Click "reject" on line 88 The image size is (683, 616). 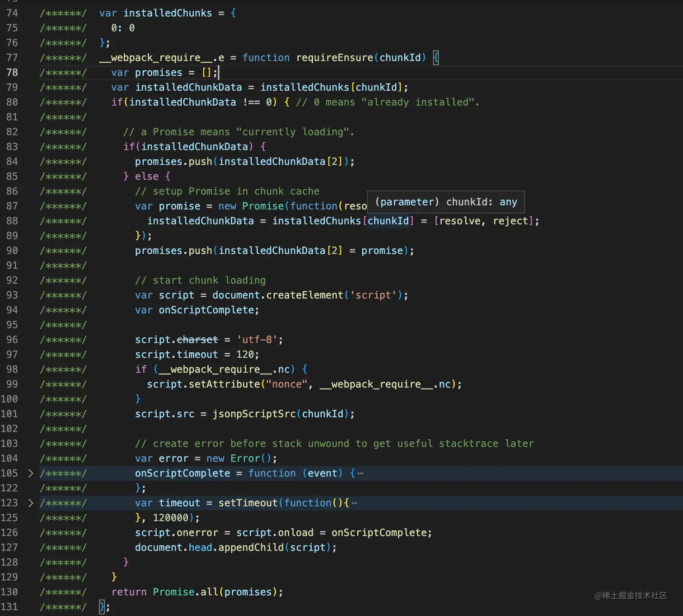pyautogui.click(x=510, y=221)
